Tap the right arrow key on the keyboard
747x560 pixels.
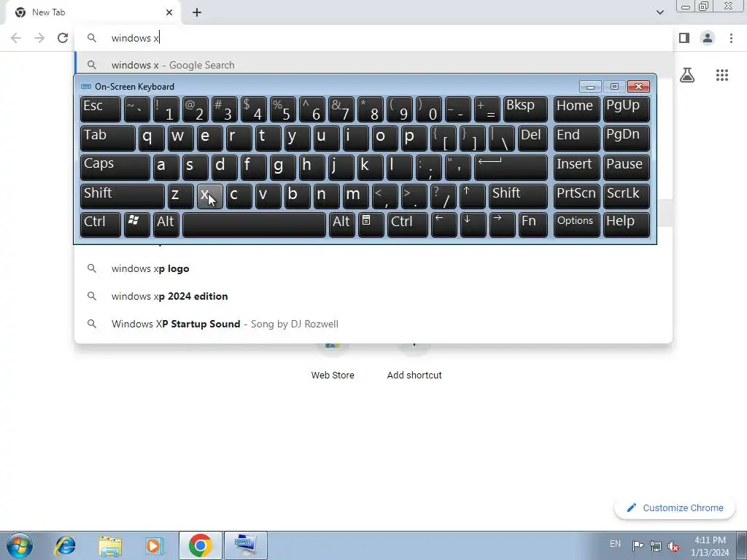click(502, 225)
